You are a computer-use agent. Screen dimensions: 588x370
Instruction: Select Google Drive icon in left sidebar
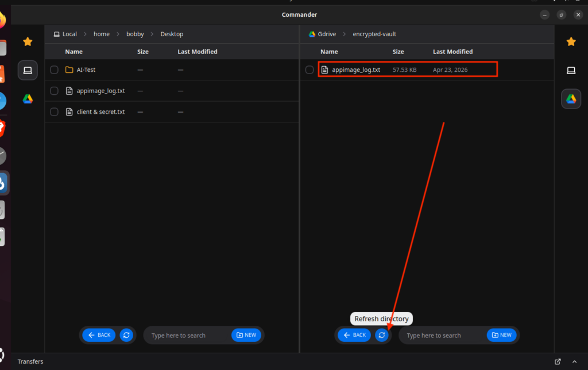click(28, 99)
